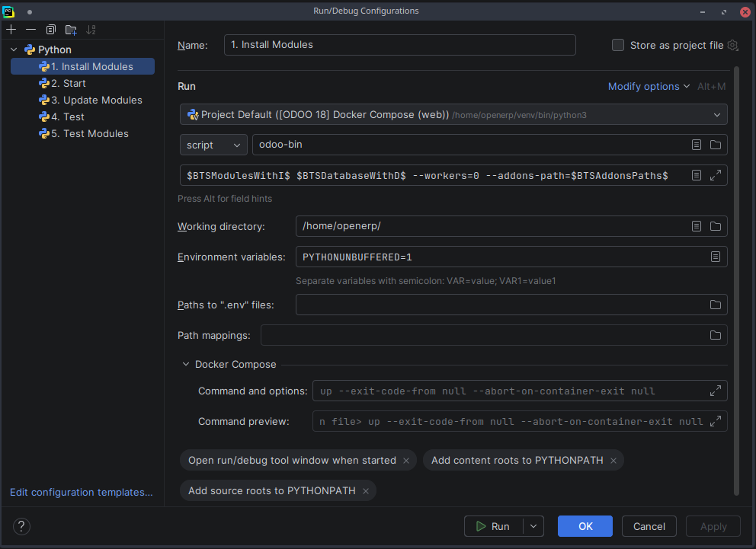Cancel the dialog
756x549 pixels.
(649, 526)
